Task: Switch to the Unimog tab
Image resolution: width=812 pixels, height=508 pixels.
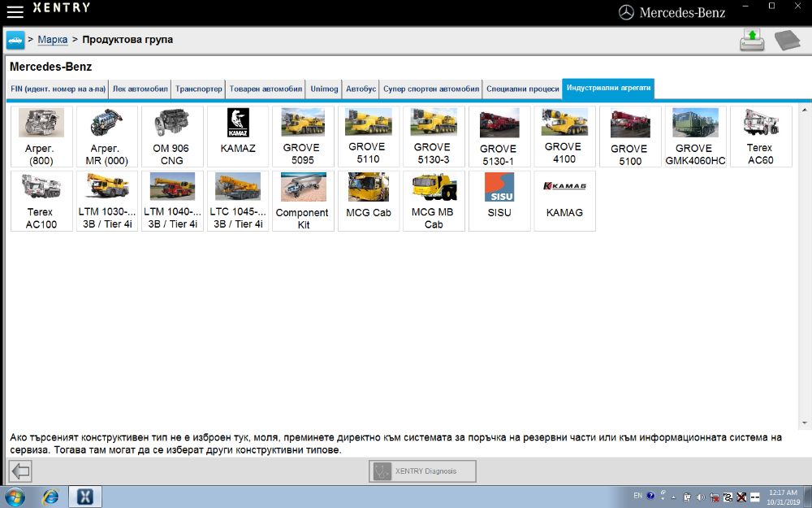Action: point(324,89)
